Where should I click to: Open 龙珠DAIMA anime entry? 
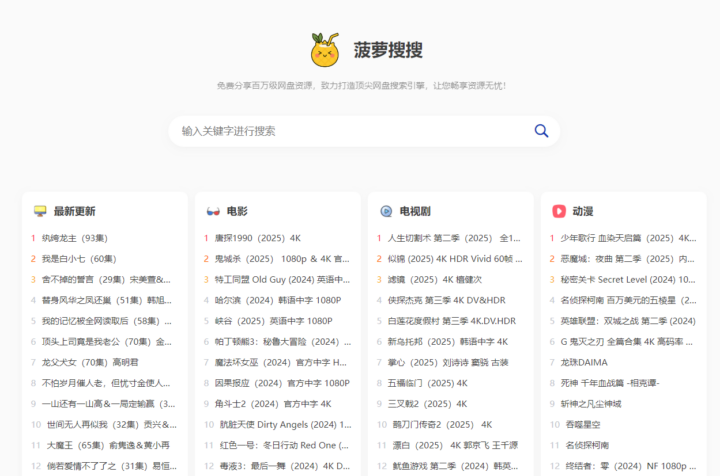coord(584,362)
